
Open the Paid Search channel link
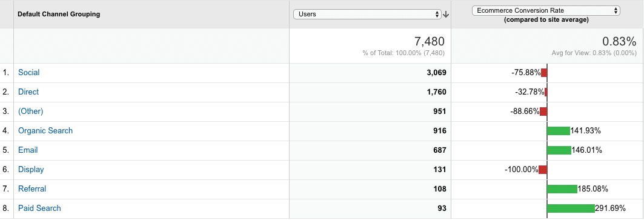coord(39,208)
